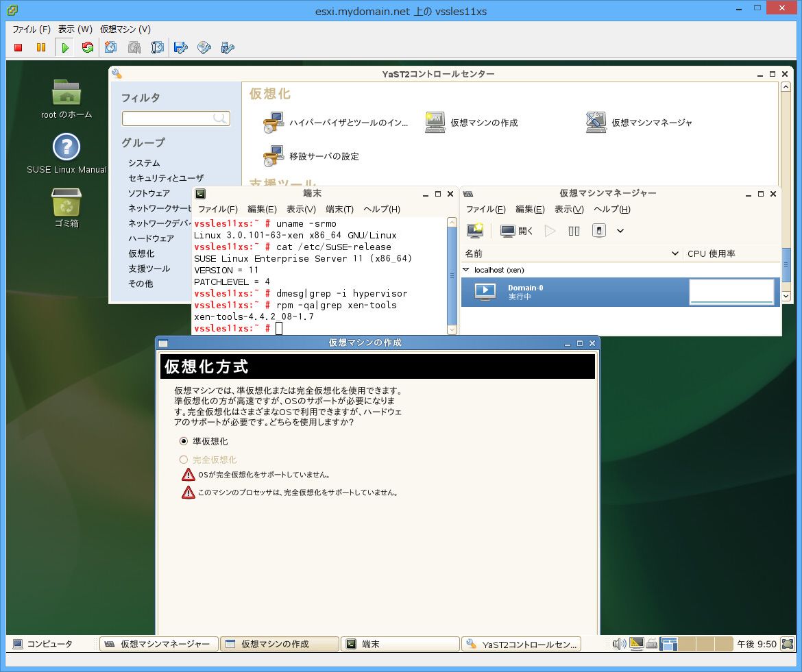Select the システム group in YaST
Viewport: 802px width, 672px height.
tap(144, 163)
